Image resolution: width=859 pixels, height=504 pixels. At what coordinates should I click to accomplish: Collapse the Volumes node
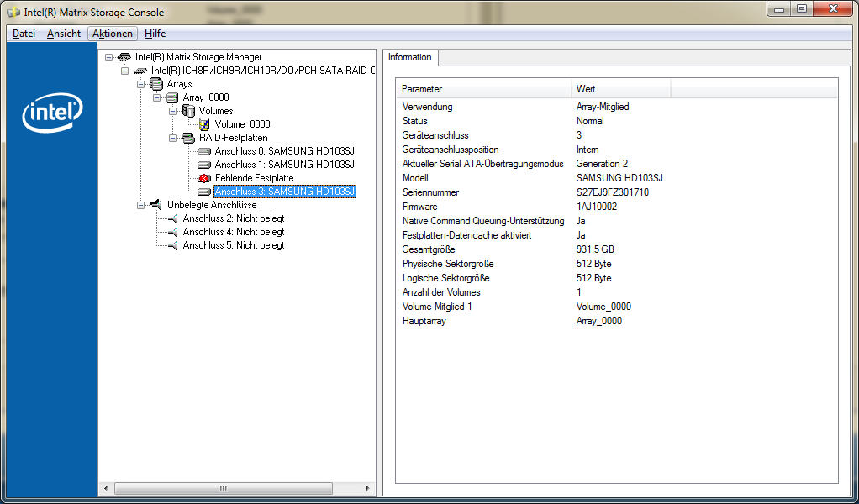point(172,111)
